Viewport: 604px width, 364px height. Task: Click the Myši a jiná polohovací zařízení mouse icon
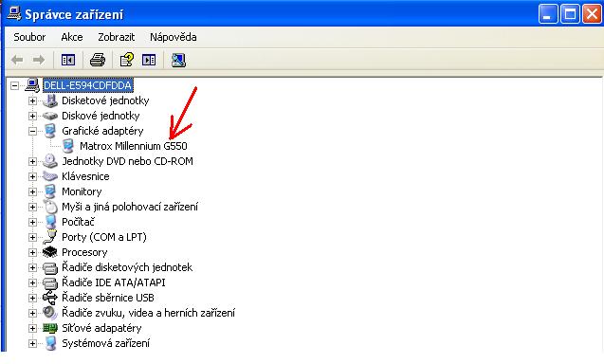pyautogui.click(x=50, y=207)
